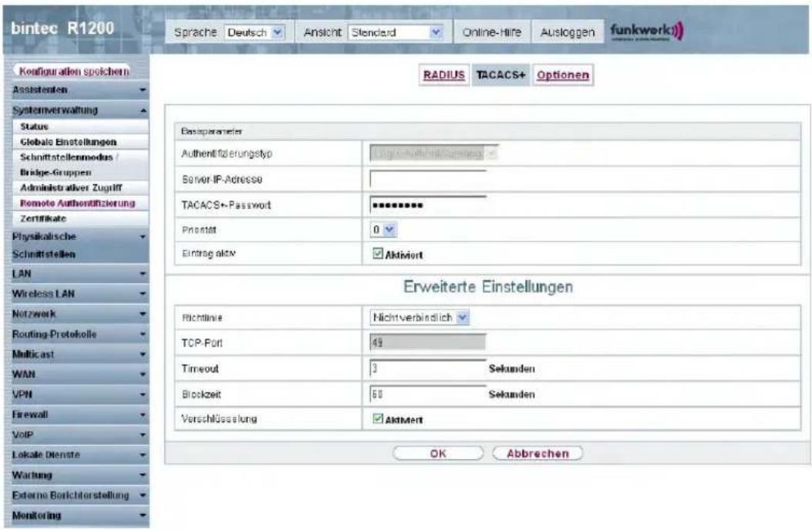Toggle the Eintrag aktiv Aktiviert checkbox
Screen dimensions: 812x530
coord(378,253)
